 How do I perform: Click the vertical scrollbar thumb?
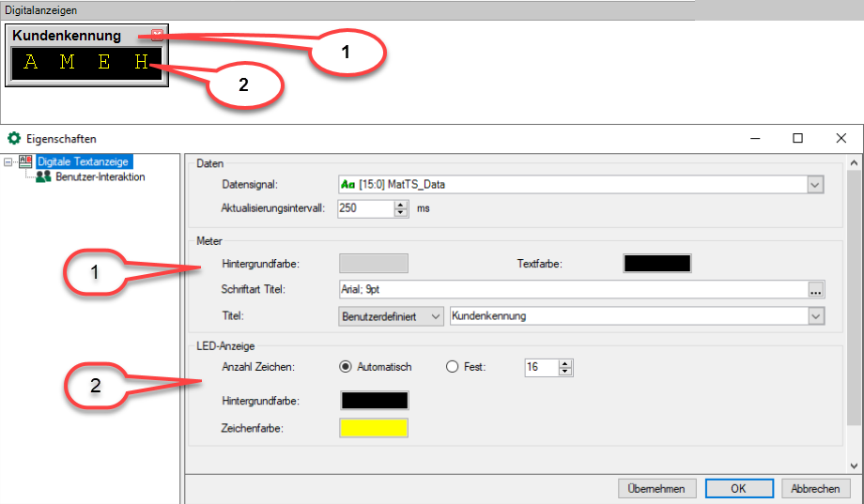(854, 298)
